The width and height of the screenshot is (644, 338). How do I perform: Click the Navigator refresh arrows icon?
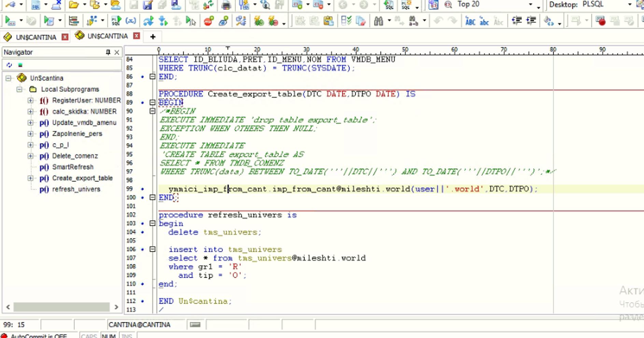(9, 65)
